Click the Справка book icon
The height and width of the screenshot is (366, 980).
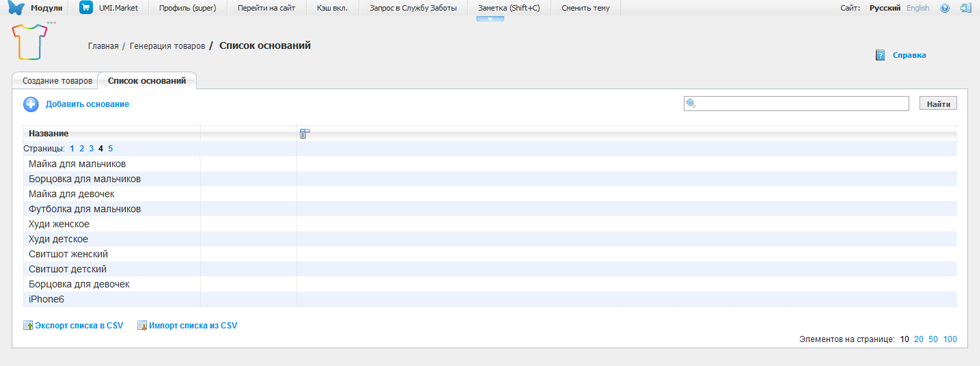[x=880, y=56]
